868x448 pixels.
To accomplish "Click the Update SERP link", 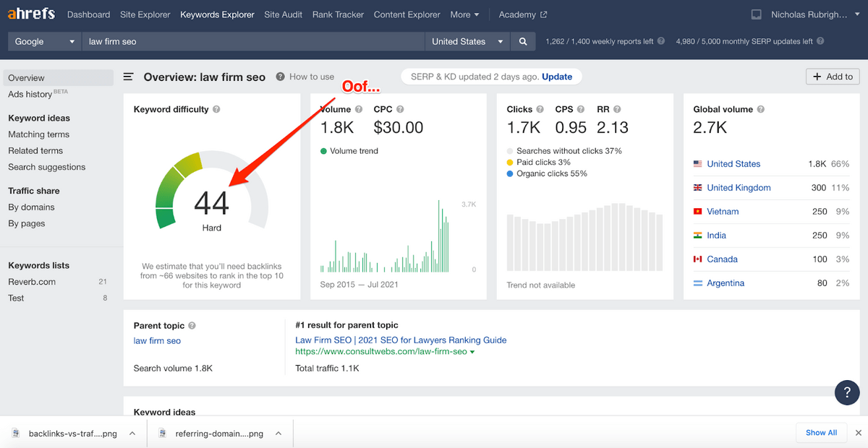I will [x=557, y=77].
